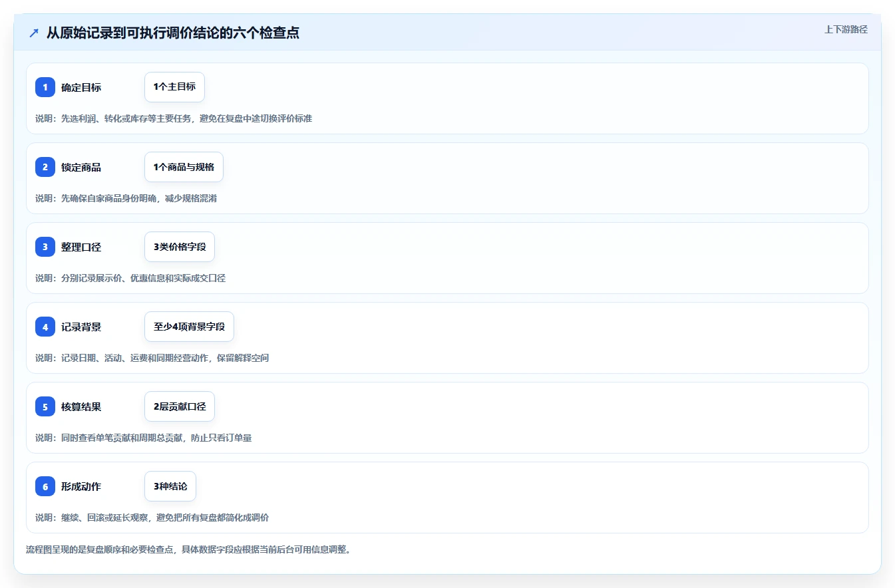Select the 形成动作 step title

(x=81, y=486)
